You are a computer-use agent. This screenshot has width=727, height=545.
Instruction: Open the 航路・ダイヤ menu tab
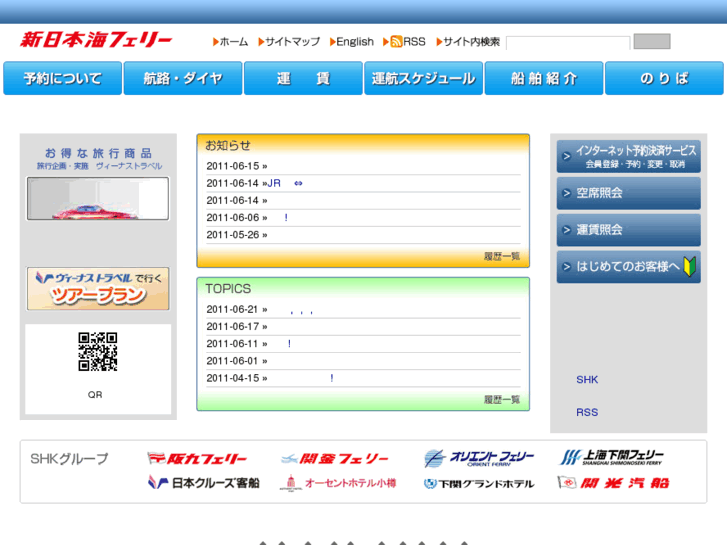pyautogui.click(x=183, y=78)
